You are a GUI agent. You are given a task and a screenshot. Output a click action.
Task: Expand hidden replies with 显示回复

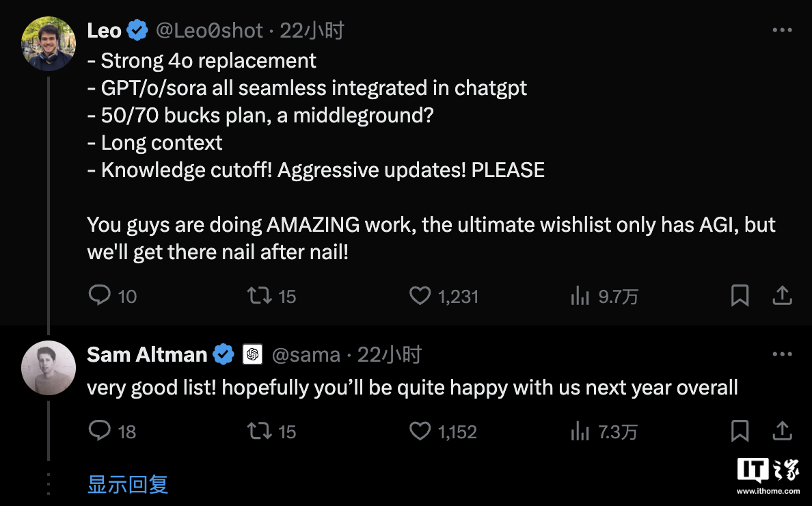pyautogui.click(x=128, y=484)
